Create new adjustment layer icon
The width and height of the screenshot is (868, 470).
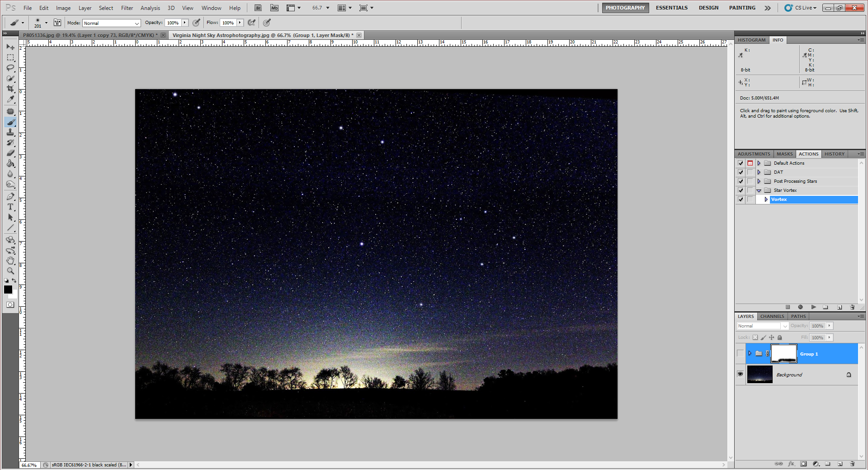(816, 464)
